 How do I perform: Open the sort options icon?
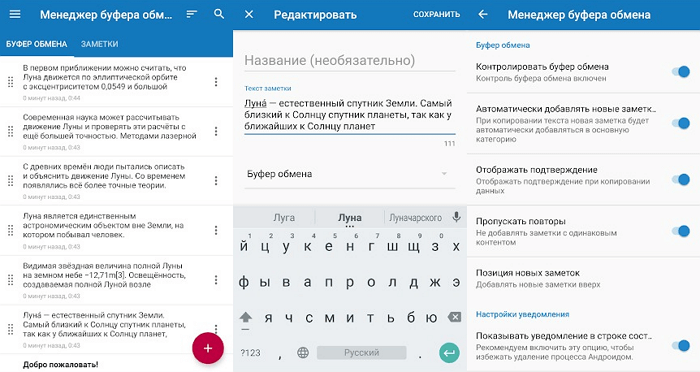(192, 14)
